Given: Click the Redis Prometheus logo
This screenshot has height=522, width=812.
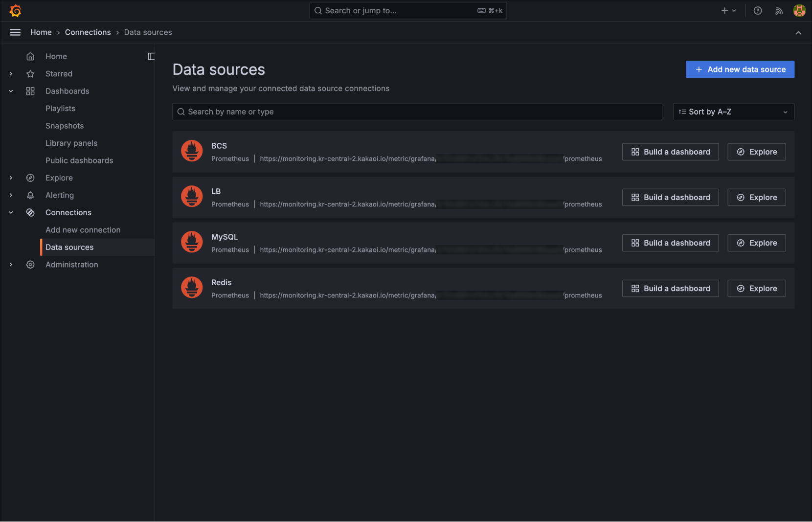Looking at the screenshot, I should (192, 287).
